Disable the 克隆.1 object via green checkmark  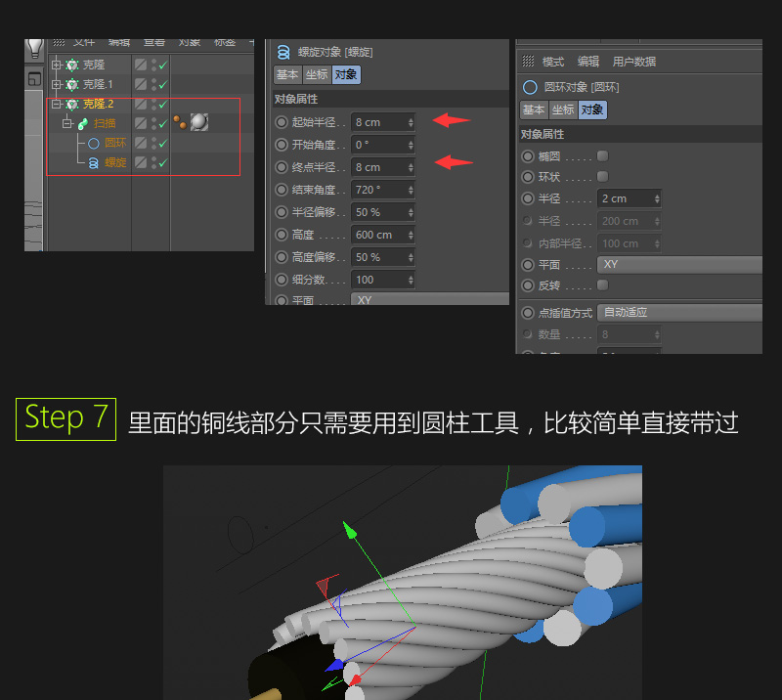[x=163, y=85]
